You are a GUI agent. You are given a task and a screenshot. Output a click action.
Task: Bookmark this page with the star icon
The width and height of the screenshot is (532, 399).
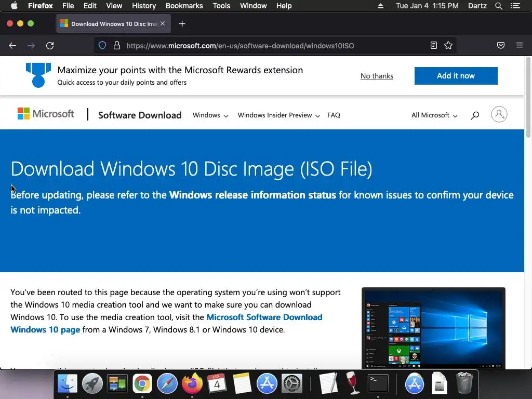pos(448,46)
